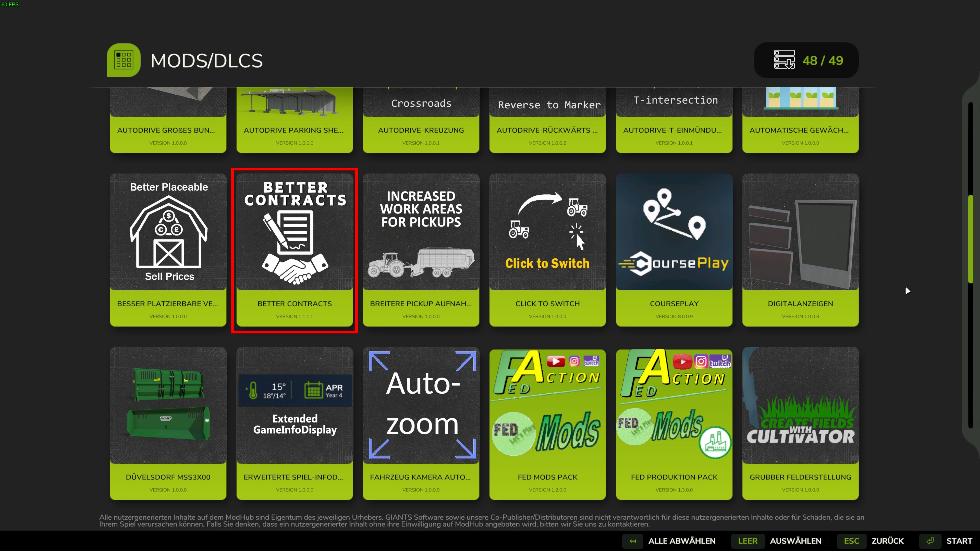Click Zurück to go back
The image size is (980, 551).
point(887,541)
